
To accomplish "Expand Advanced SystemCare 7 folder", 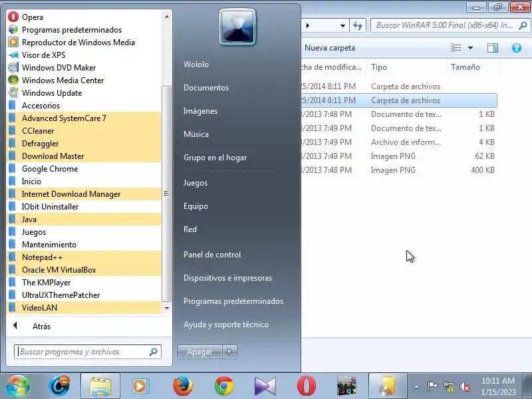I will tap(84, 118).
